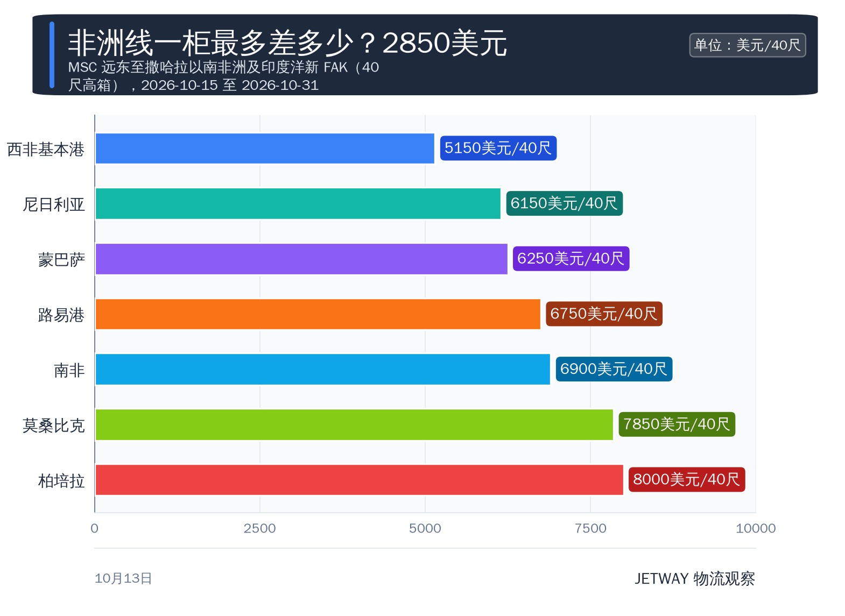Click the 6750美元/40尺 value label
The width and height of the screenshot is (845, 616).
[604, 314]
